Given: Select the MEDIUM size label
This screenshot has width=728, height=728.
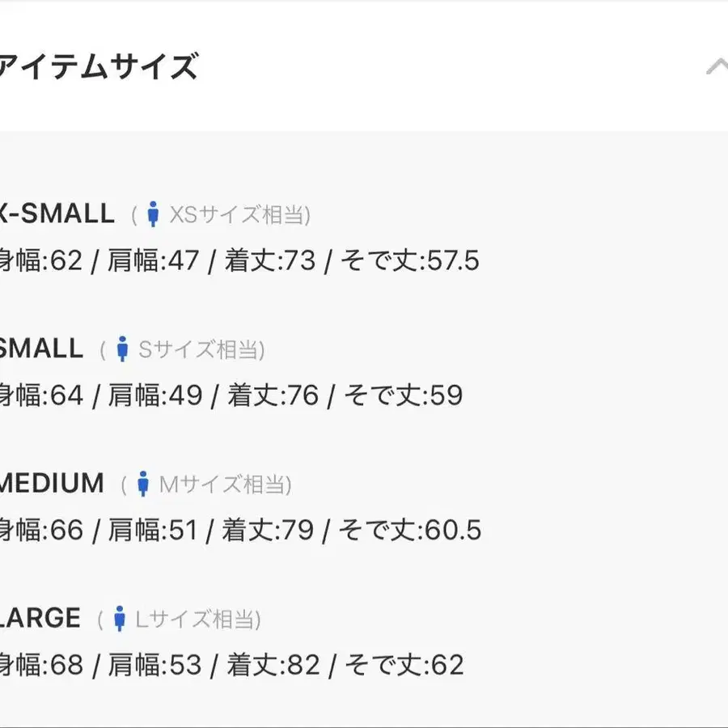Looking at the screenshot, I should point(52,484).
